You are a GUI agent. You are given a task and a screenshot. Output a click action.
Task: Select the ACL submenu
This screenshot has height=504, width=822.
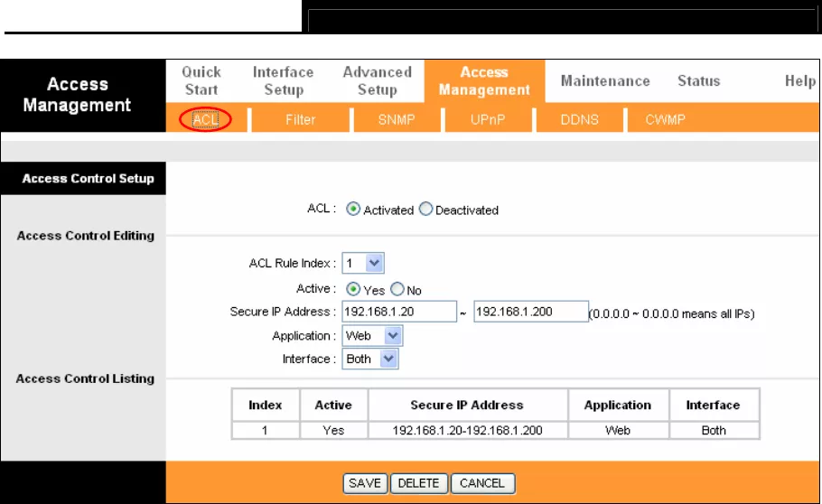(206, 119)
